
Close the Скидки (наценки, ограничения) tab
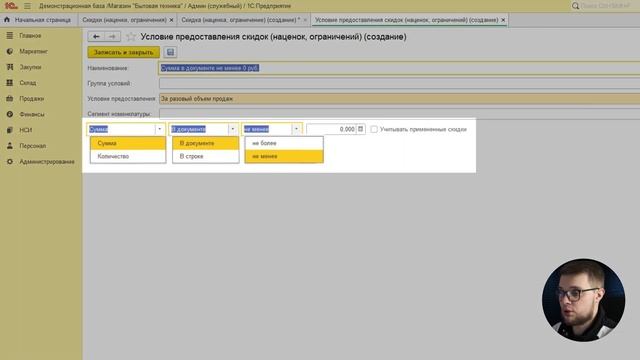click(x=171, y=20)
